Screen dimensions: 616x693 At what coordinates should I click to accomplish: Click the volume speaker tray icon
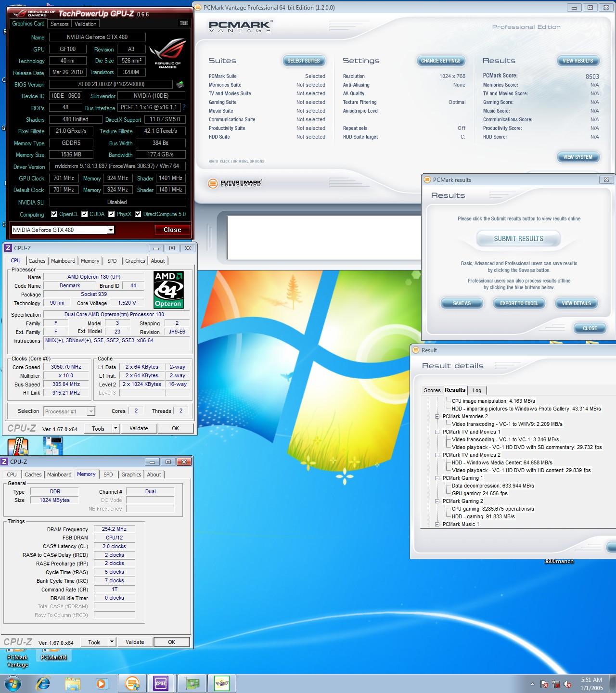pos(568,684)
